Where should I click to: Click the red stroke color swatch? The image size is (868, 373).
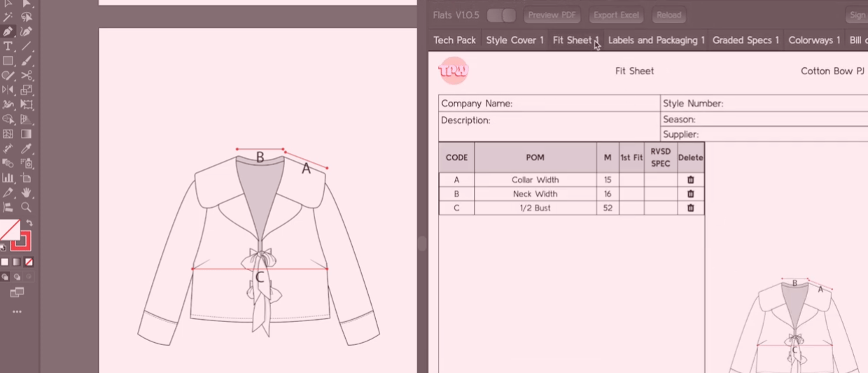tap(21, 241)
